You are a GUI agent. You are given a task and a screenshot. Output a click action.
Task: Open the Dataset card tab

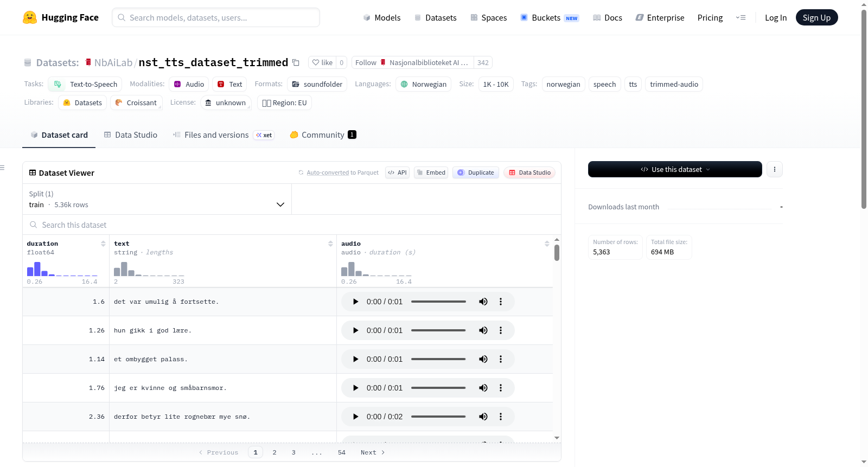(59, 135)
